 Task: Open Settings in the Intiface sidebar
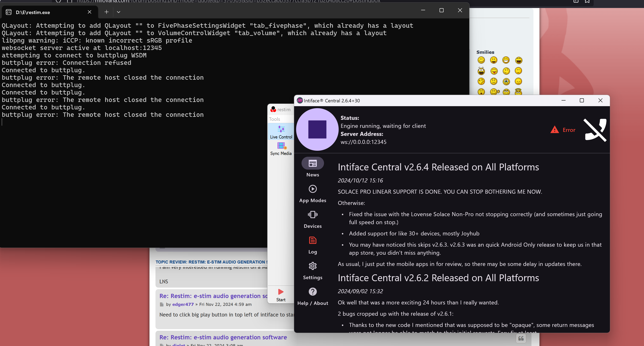[313, 271]
